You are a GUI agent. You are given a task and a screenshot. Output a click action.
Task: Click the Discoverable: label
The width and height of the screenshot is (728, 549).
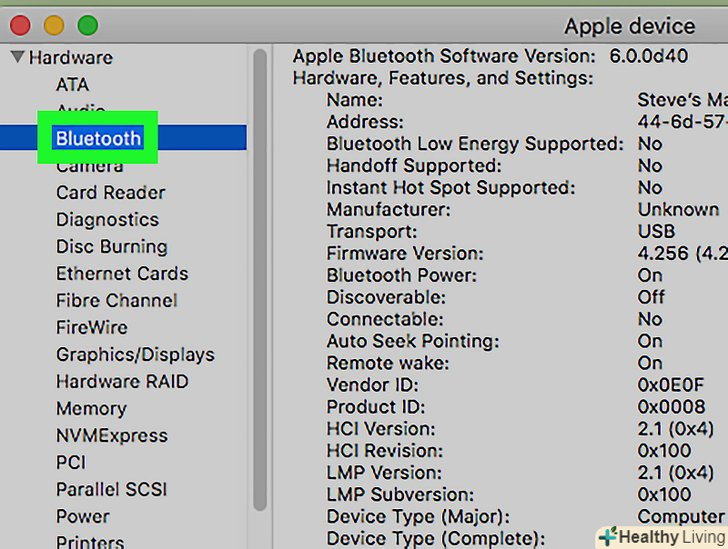(x=386, y=297)
